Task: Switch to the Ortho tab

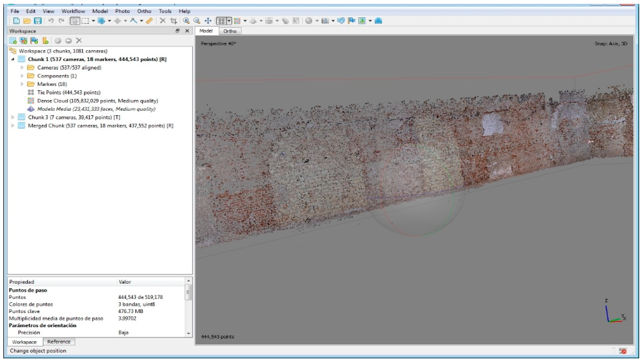Action: tap(230, 31)
